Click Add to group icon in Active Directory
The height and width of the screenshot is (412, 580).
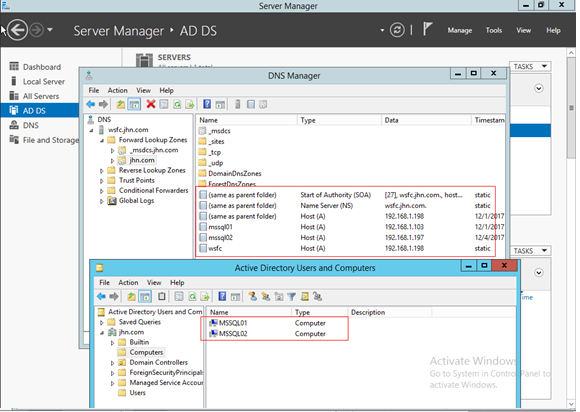317,297
